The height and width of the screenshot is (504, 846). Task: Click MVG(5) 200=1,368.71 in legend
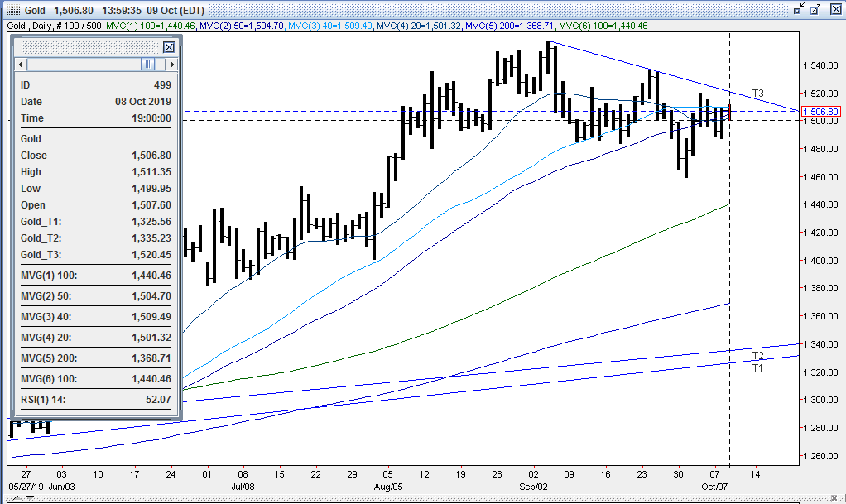[509, 26]
